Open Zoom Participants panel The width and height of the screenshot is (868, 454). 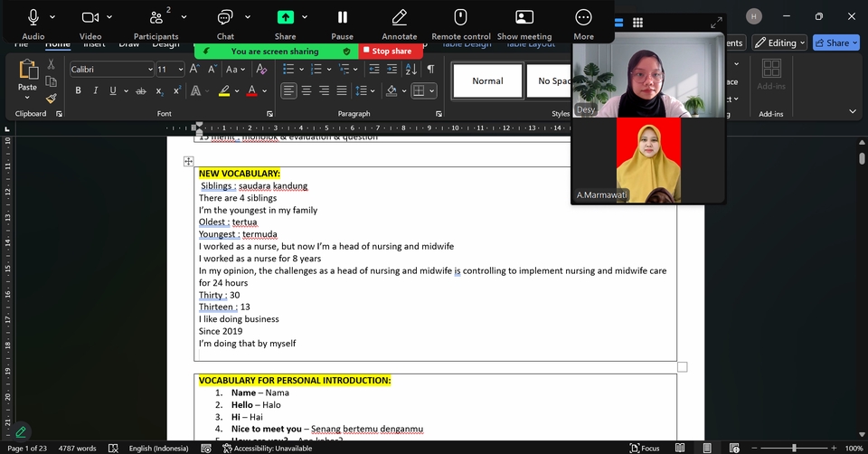click(157, 18)
